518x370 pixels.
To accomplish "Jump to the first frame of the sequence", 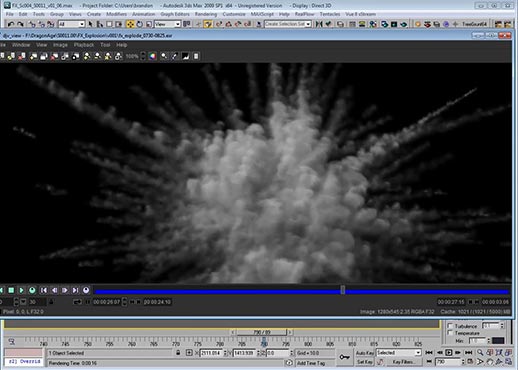I will (44, 290).
